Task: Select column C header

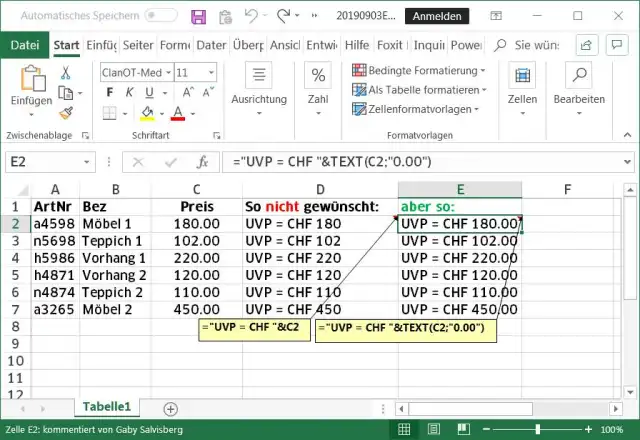Action: pos(197,190)
